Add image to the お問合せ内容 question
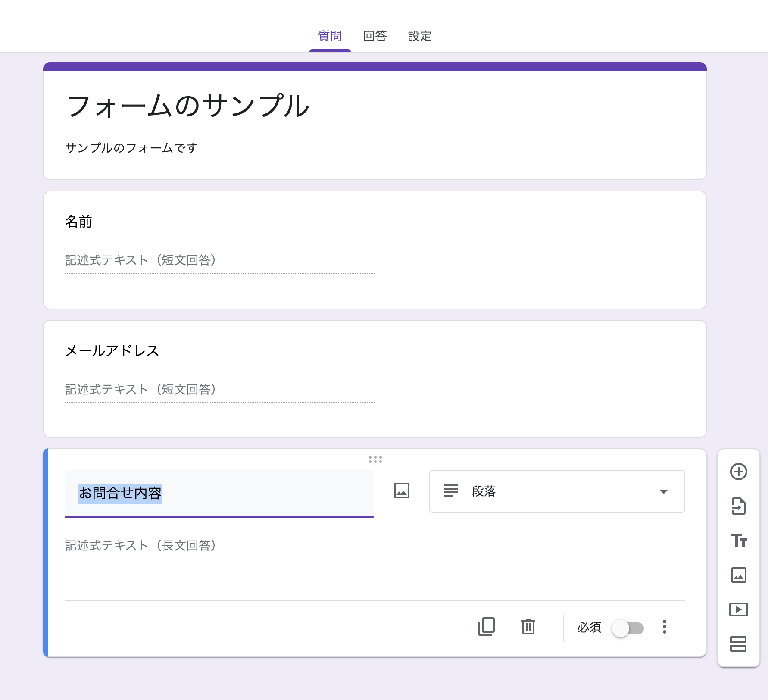The image size is (768, 700). [x=402, y=491]
